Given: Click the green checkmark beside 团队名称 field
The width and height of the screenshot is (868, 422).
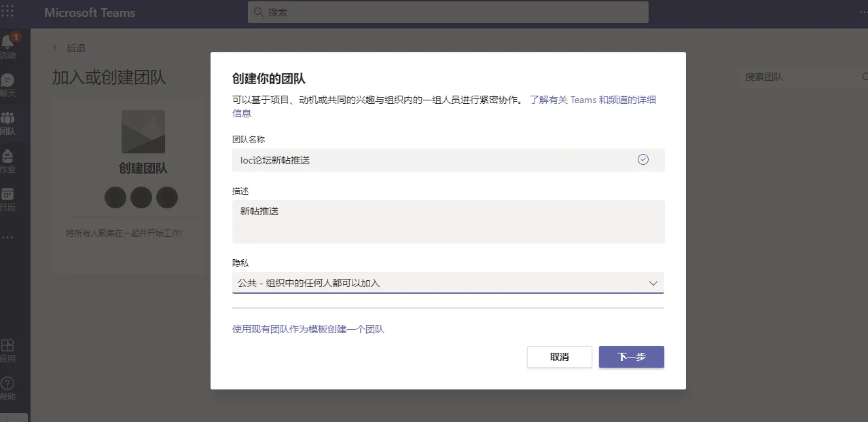Looking at the screenshot, I should click(x=643, y=159).
